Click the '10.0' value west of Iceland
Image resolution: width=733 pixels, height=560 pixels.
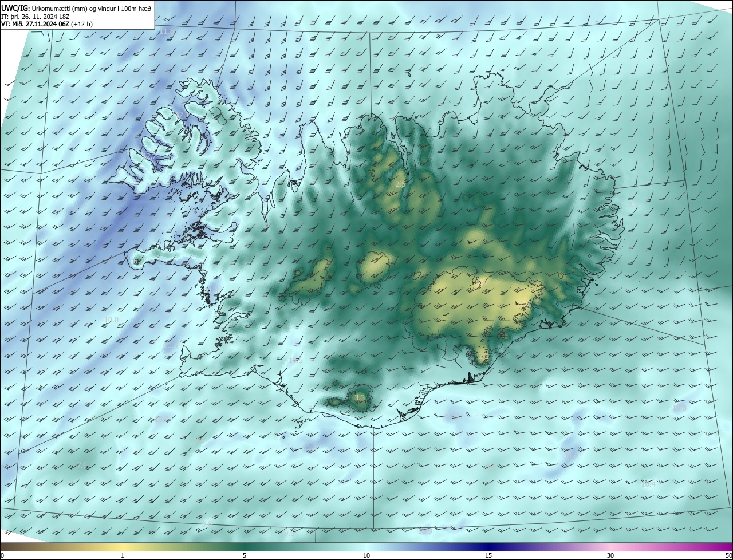click(x=111, y=320)
